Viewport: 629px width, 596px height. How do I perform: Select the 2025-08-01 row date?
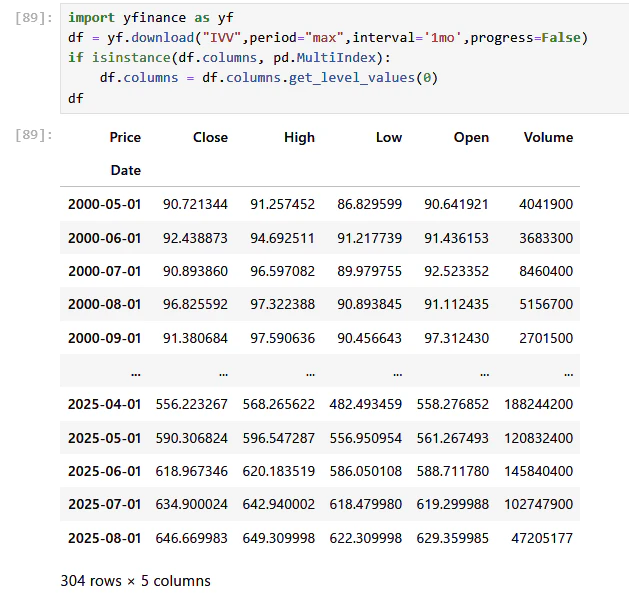click(x=104, y=538)
